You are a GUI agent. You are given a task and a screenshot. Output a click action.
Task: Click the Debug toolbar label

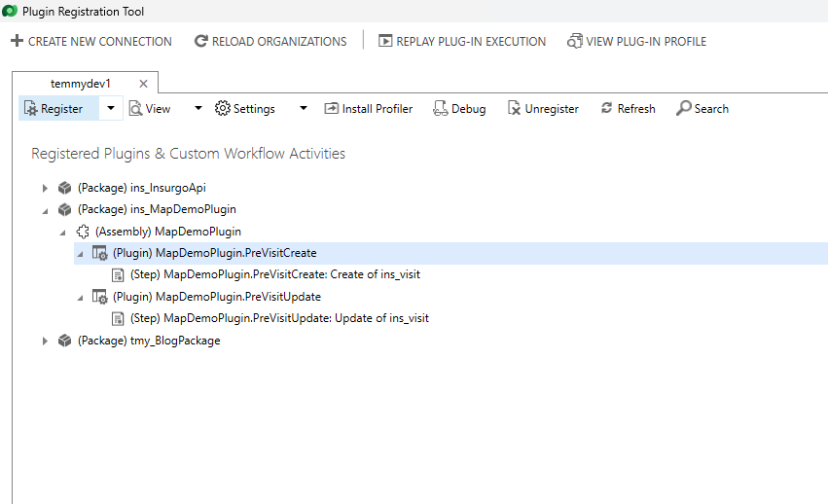pyautogui.click(x=468, y=109)
